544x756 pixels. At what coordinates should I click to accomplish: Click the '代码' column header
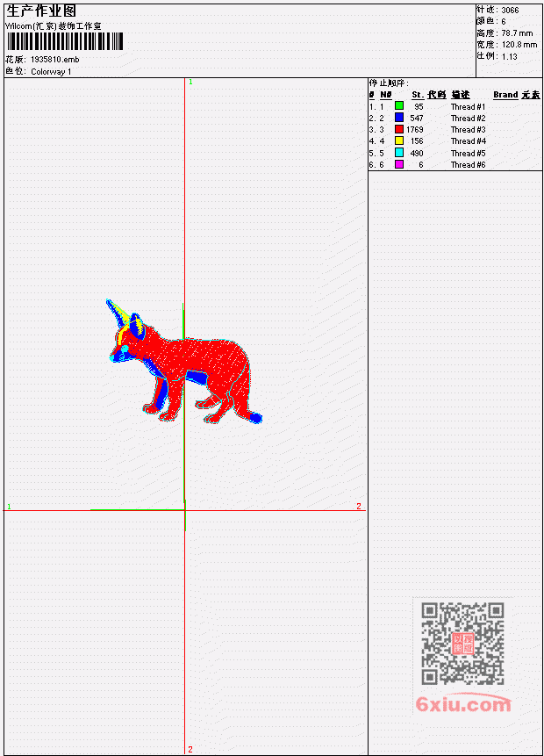(437, 95)
